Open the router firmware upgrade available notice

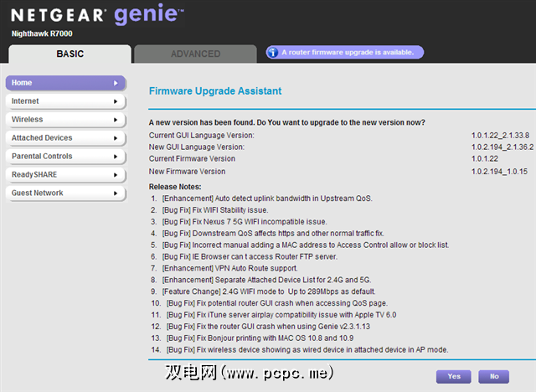coord(344,52)
